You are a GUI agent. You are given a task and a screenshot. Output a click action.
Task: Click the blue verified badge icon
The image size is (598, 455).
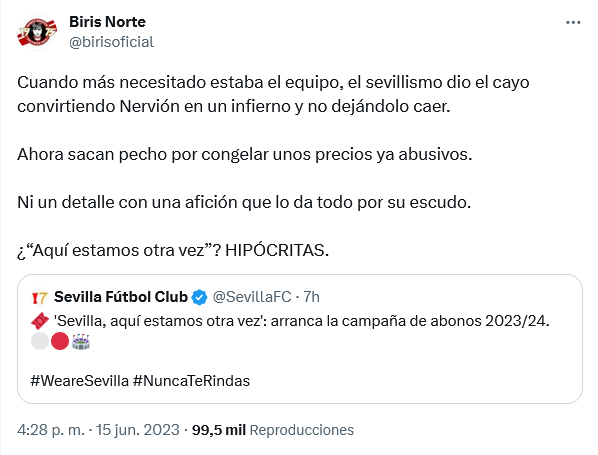click(199, 297)
